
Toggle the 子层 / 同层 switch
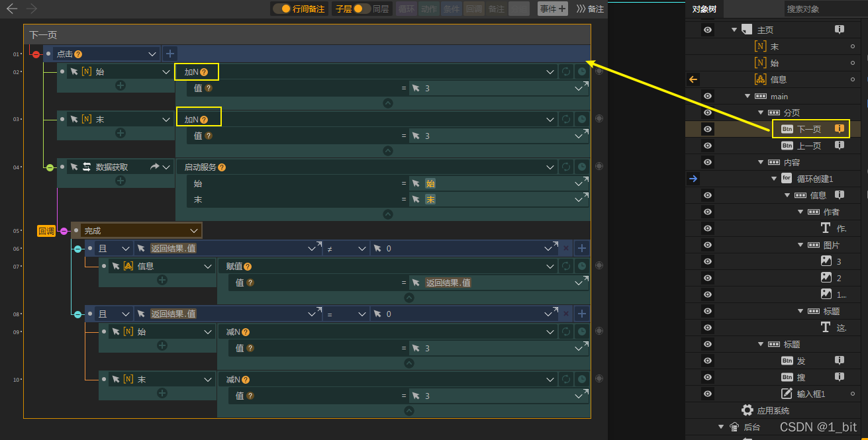point(362,9)
